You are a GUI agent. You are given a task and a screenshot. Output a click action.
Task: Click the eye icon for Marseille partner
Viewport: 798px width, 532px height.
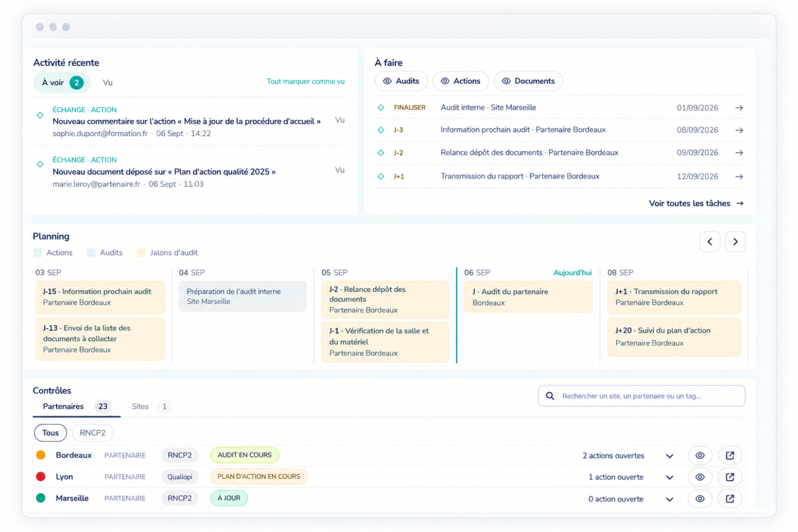[700, 499]
